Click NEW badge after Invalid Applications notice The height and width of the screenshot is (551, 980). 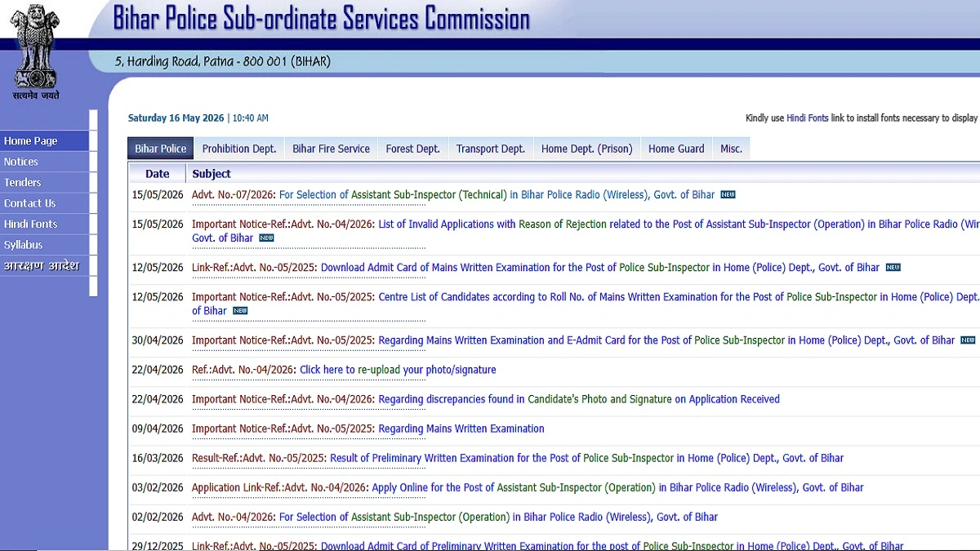point(266,238)
